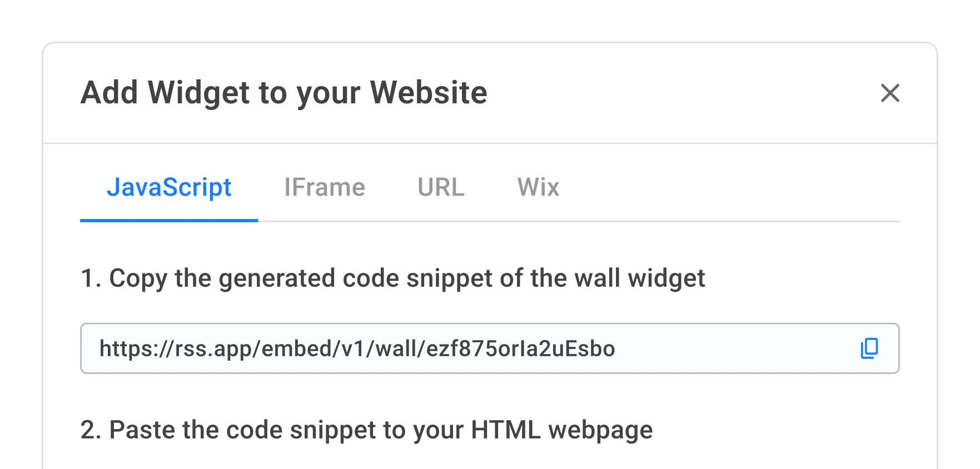Viewport: 980px width, 469px height.
Task: Click the X in the top-right corner
Action: point(891,93)
